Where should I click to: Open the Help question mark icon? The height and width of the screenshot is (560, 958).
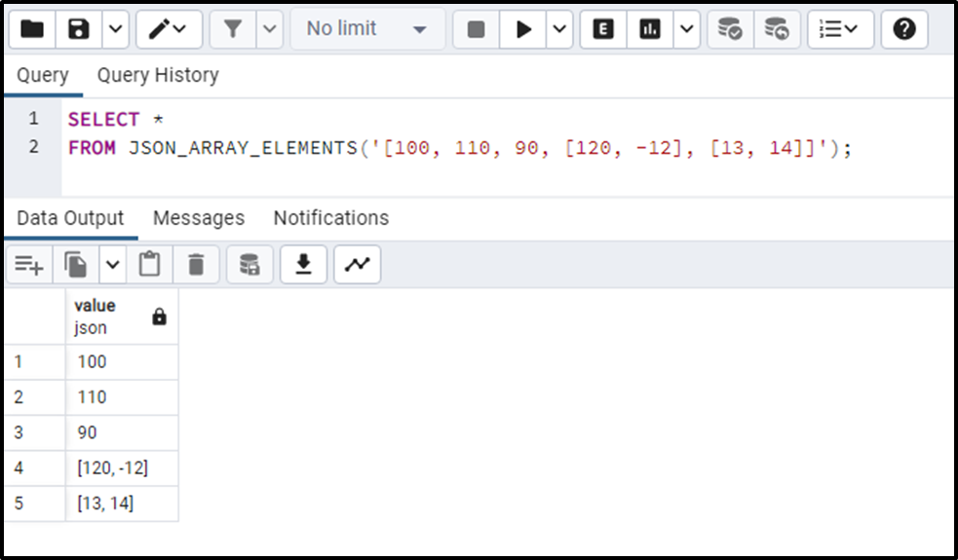pyautogui.click(x=904, y=28)
